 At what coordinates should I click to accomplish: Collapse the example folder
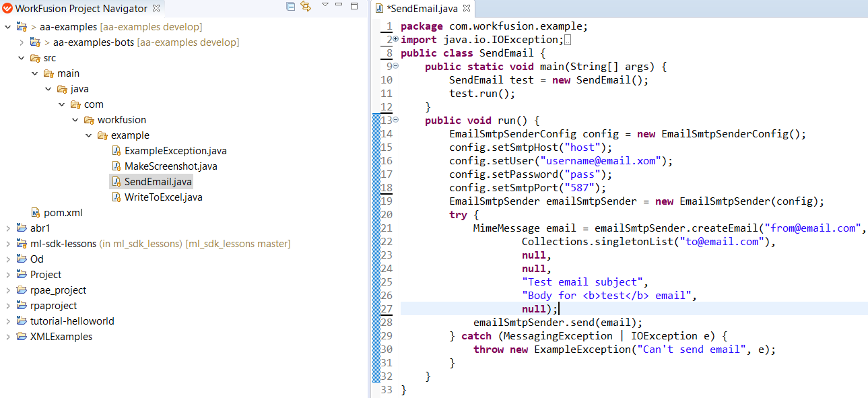pyautogui.click(x=88, y=135)
